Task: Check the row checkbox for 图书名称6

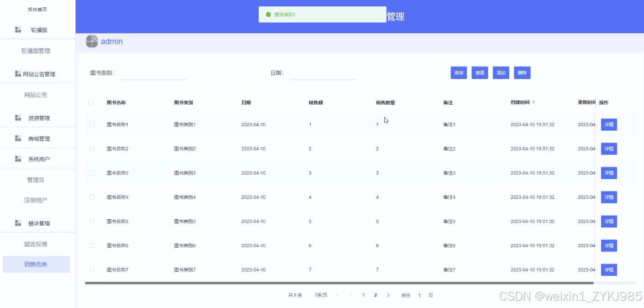Action: click(92, 245)
